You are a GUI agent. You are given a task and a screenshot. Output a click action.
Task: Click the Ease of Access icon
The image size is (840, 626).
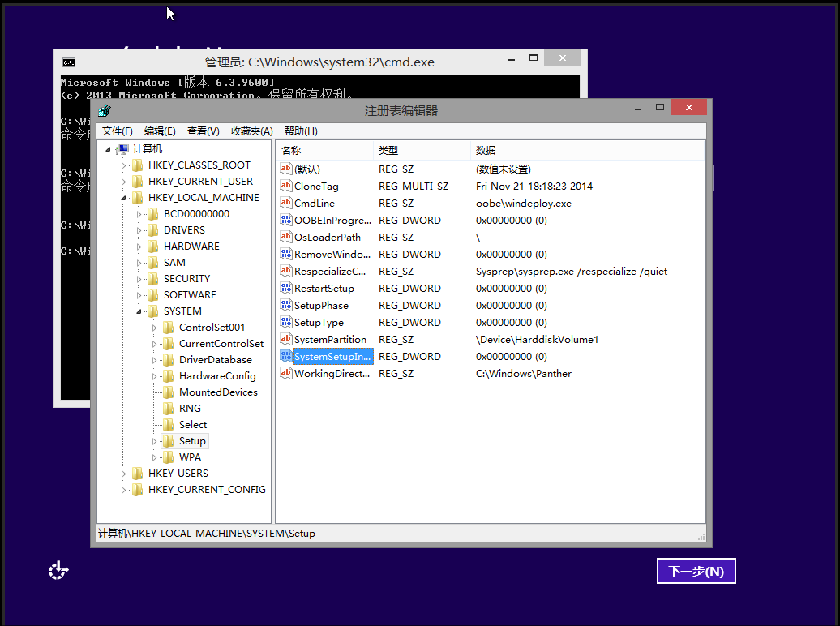tap(58, 571)
